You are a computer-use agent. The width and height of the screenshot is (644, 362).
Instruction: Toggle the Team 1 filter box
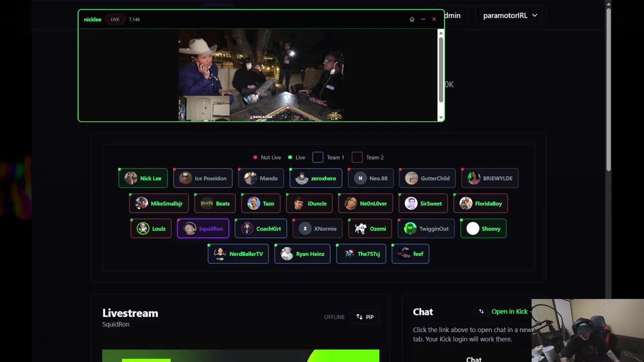pyautogui.click(x=318, y=157)
